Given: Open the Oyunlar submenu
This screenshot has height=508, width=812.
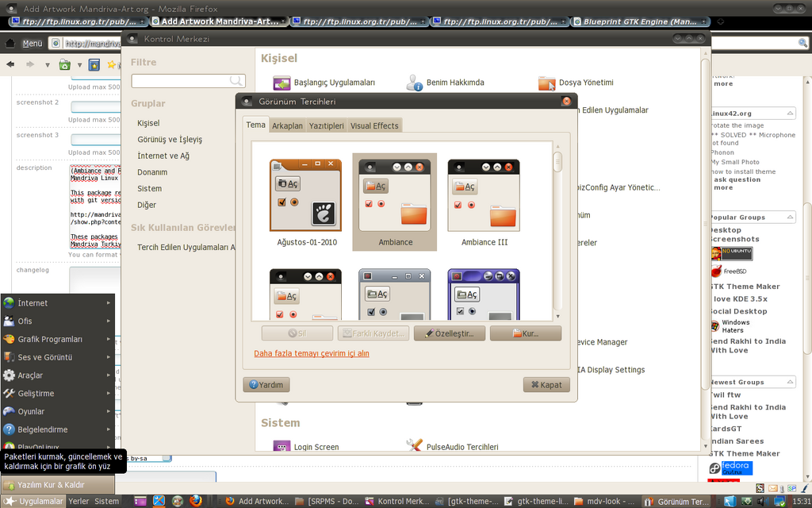Looking at the screenshot, I should pos(57,412).
